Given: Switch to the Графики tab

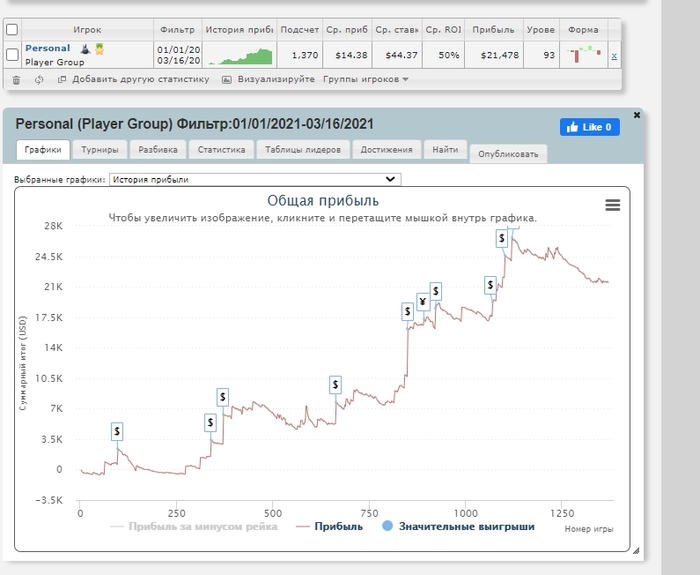Looking at the screenshot, I should pyautogui.click(x=43, y=150).
